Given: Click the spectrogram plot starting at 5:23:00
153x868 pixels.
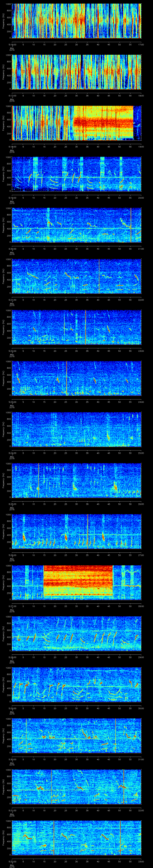Looking at the screenshot, I should pyautogui.click(x=77, y=378).
